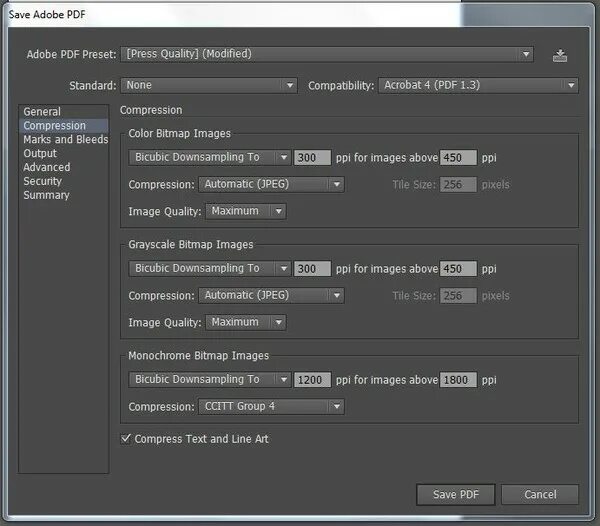The height and width of the screenshot is (526, 600).
Task: Open Color Bitmap Images downsampling method dropdown
Action: click(x=210, y=157)
